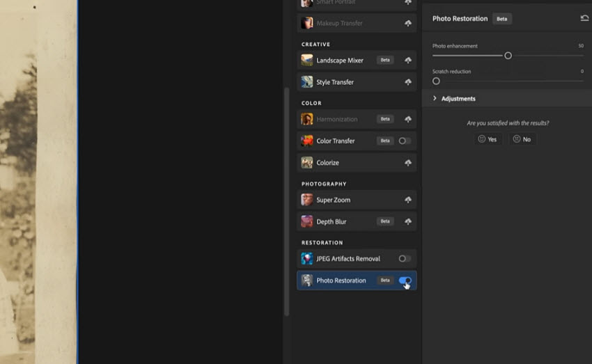Download Depth Blur with its cloud icon
The width and height of the screenshot is (592, 364).
pyautogui.click(x=407, y=222)
